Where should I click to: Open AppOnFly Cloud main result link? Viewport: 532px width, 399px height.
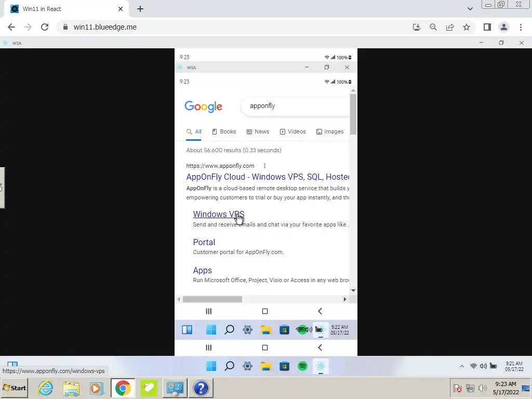click(x=268, y=177)
